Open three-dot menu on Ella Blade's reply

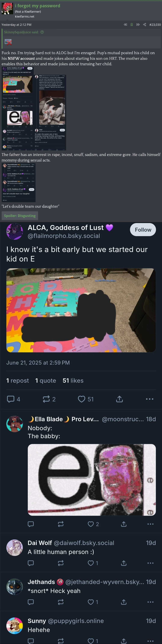[150, 524]
